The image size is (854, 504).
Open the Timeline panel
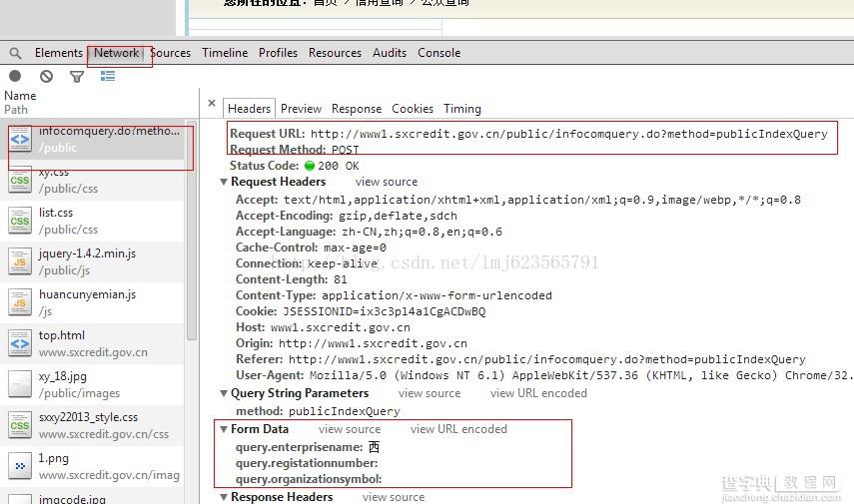225,53
